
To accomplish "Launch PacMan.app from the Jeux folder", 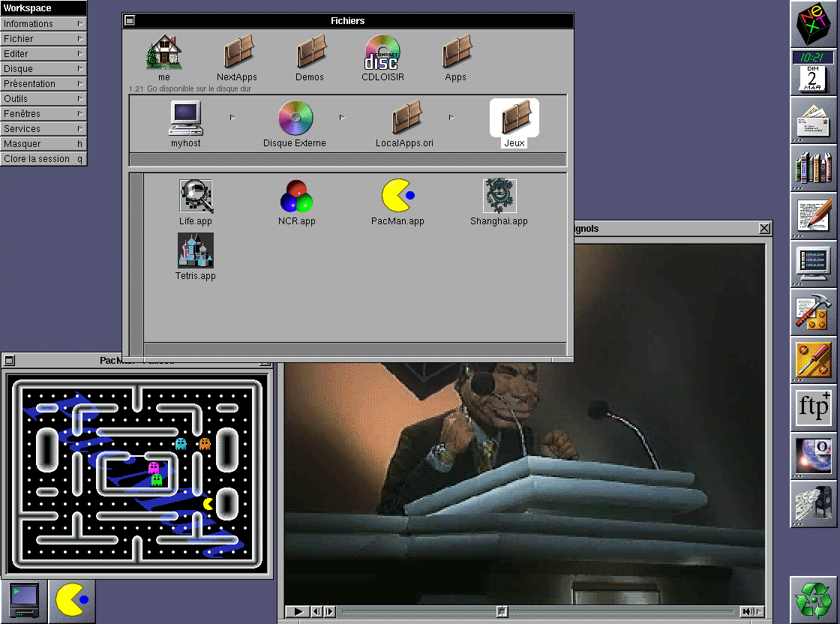I will (397, 196).
